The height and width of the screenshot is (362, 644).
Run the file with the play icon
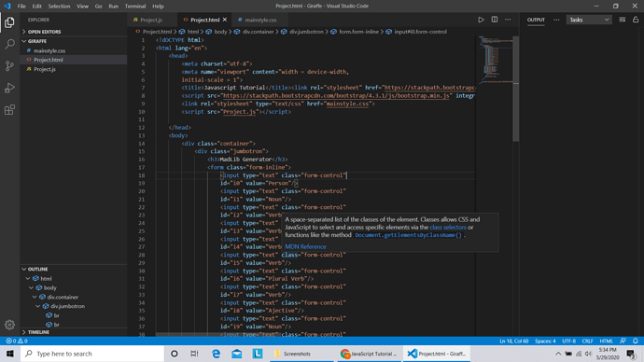tap(481, 20)
